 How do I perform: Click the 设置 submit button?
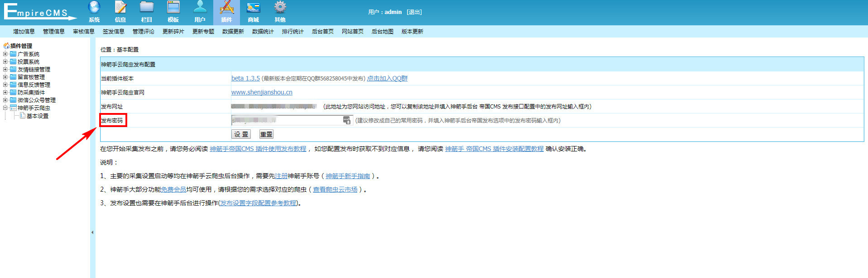[x=241, y=134]
